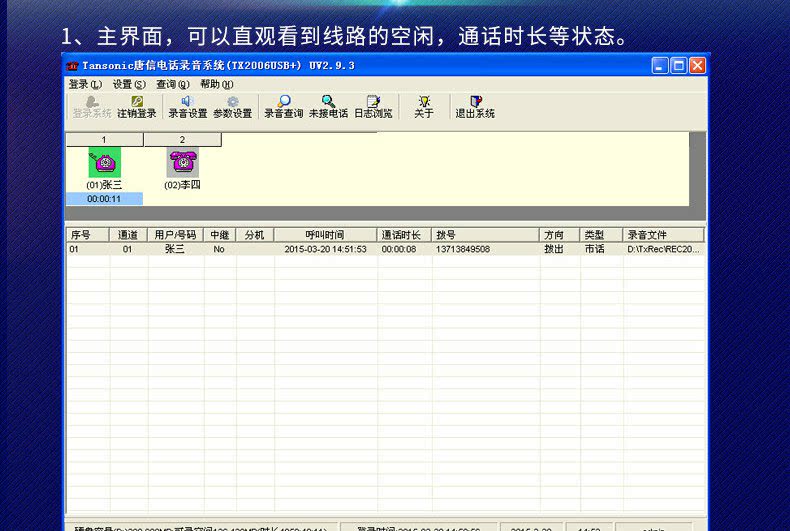Viewport: 790px width, 531px height.
Task: Launch 录音查询 search tool
Action: tap(284, 107)
